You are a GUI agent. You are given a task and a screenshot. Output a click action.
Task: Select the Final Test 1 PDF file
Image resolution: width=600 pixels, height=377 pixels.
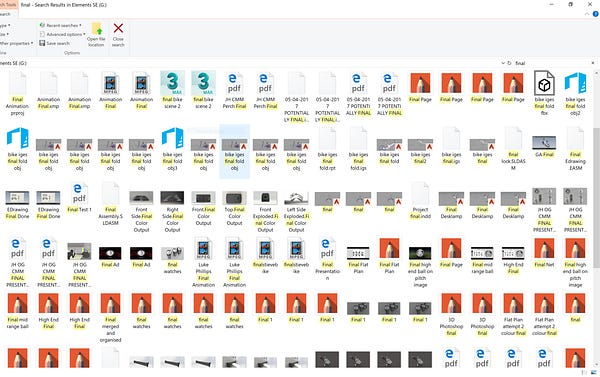click(79, 198)
